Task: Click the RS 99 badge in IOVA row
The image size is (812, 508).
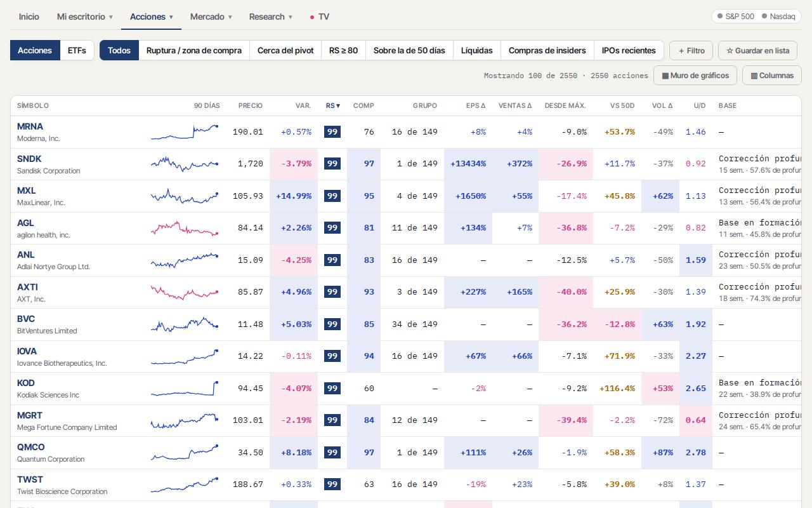Action: (332, 356)
